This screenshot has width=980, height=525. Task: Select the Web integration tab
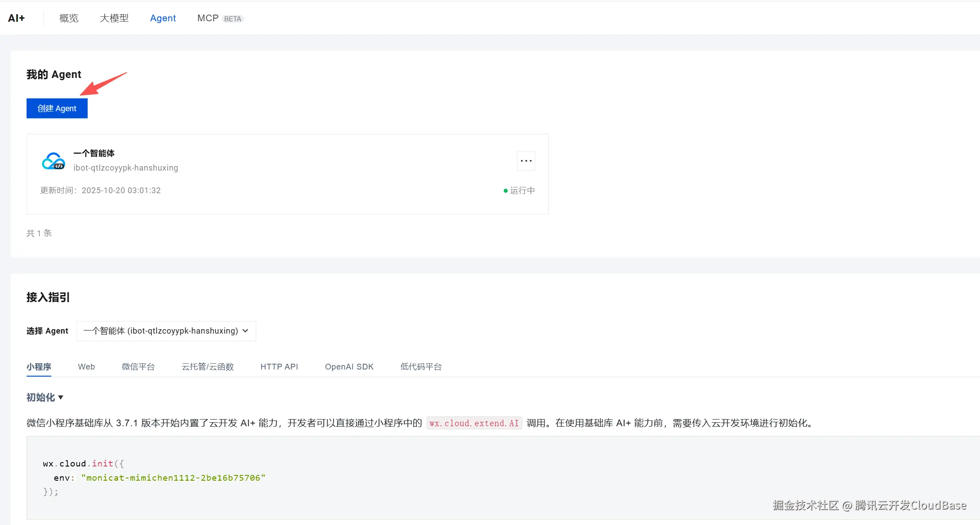click(86, 366)
